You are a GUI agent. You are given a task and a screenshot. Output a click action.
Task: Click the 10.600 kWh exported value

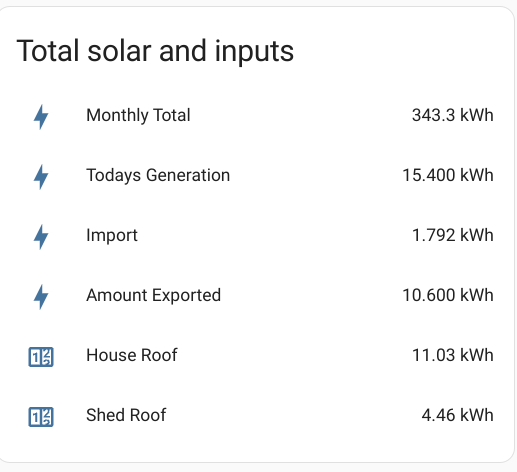tap(448, 295)
